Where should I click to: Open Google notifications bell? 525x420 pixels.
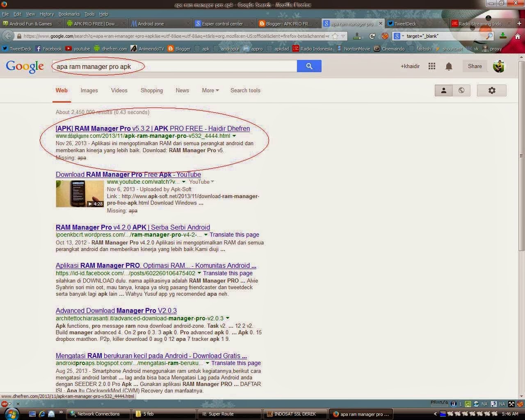(449, 66)
